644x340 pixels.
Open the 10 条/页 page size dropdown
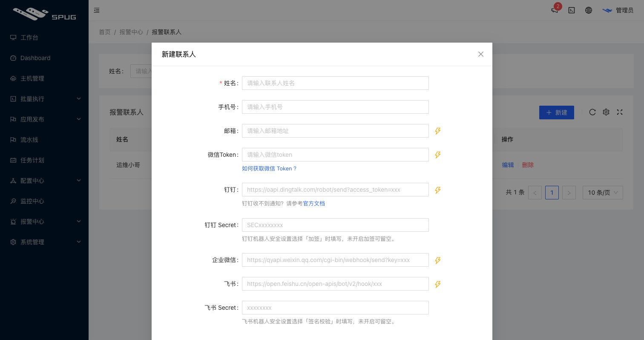[x=603, y=193]
